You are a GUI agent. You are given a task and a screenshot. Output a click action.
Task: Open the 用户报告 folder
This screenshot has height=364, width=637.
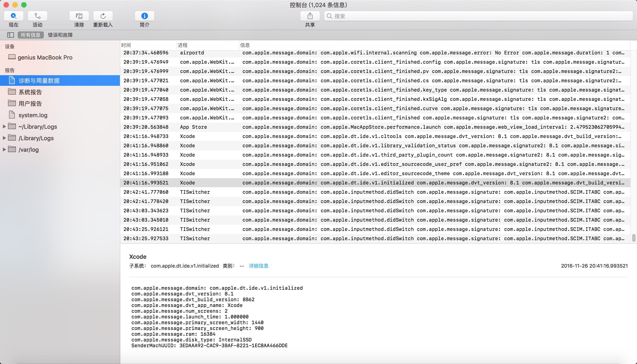[60, 103]
